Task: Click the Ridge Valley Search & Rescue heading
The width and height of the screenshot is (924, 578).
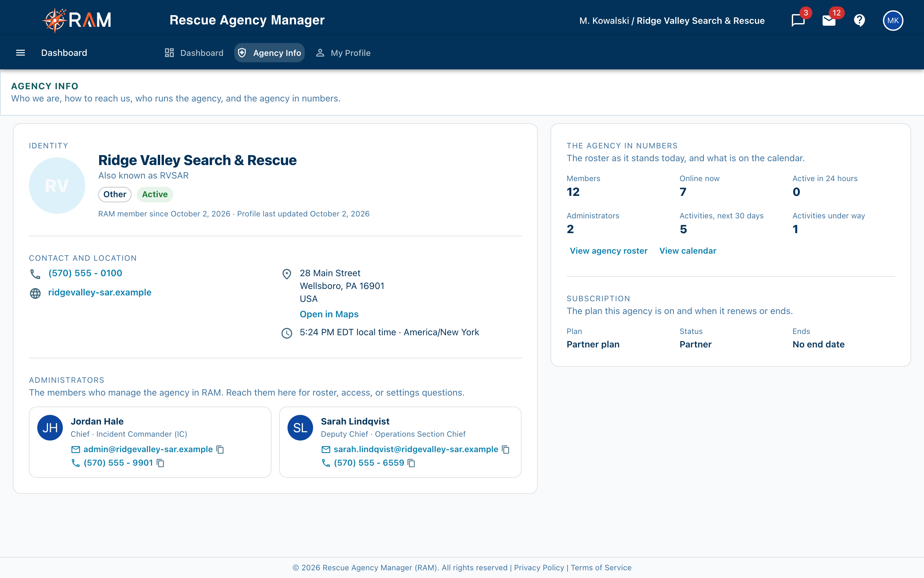Action: click(x=197, y=160)
